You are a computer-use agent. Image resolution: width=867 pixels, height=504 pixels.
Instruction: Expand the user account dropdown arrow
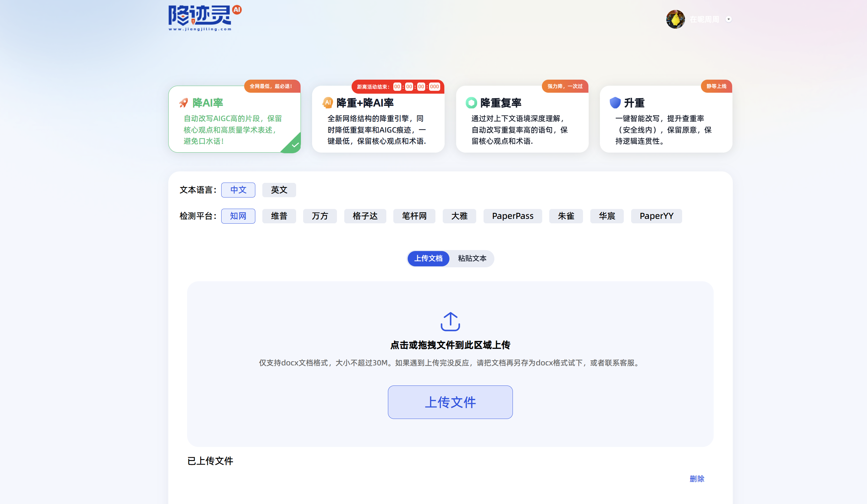tap(728, 19)
